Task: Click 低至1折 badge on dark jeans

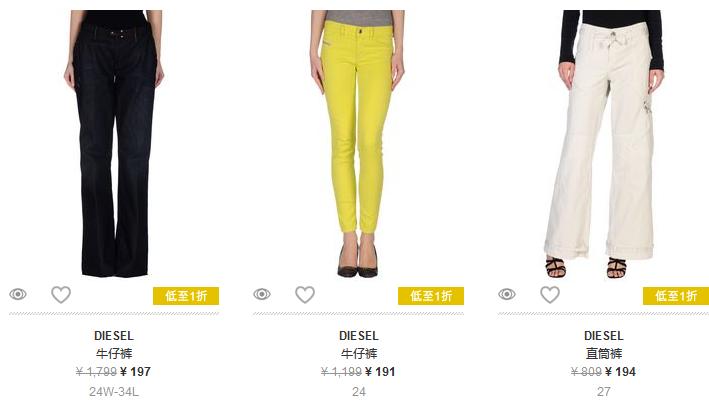Action: point(186,296)
